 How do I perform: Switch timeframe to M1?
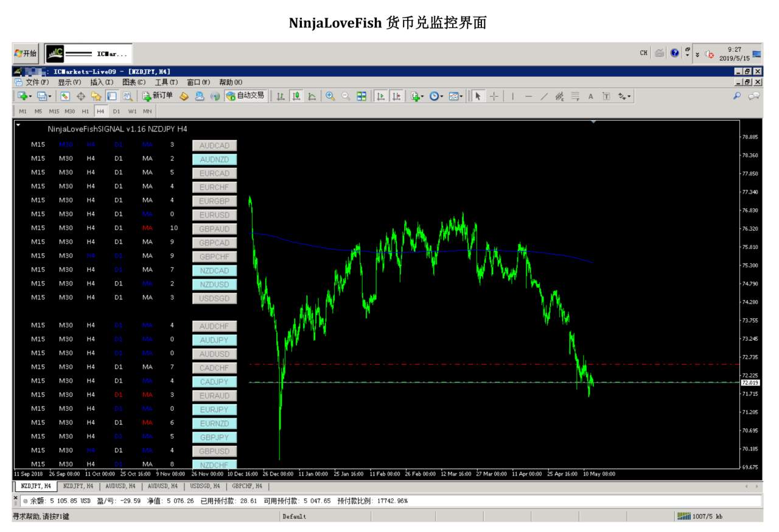tap(23, 111)
